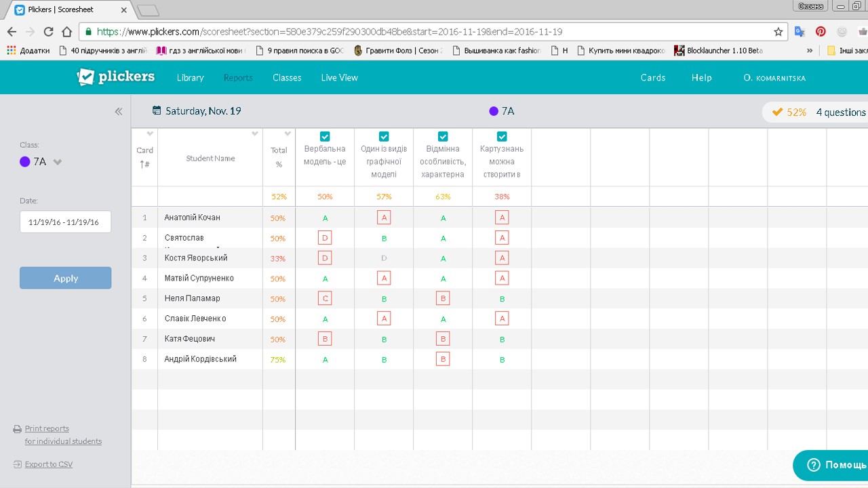Open the help chat question mark icon

point(813,465)
